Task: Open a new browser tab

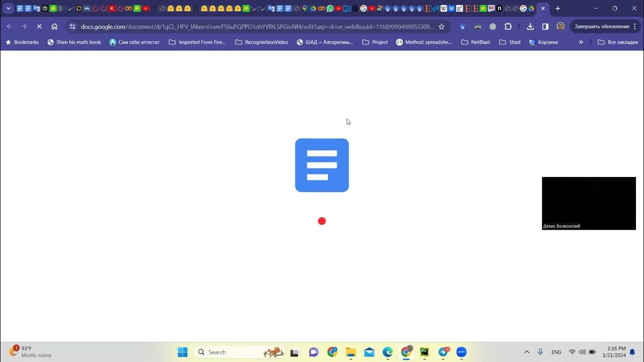Action: coord(557,9)
